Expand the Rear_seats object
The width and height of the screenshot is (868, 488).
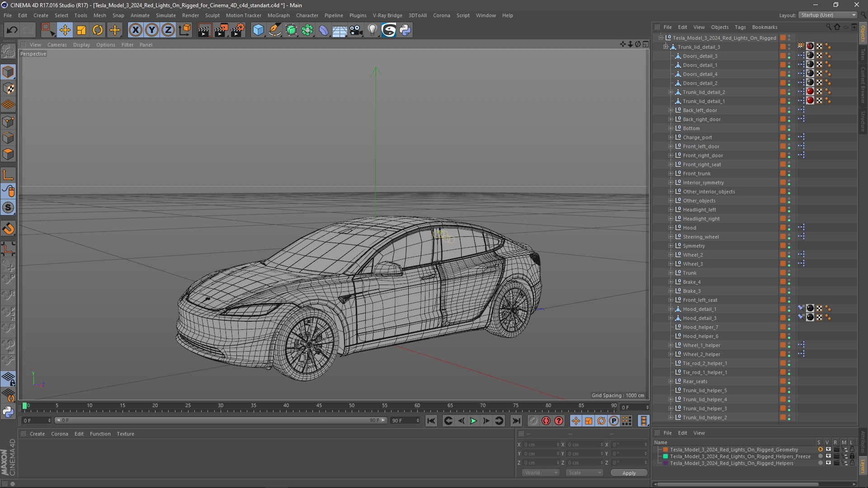coord(671,381)
